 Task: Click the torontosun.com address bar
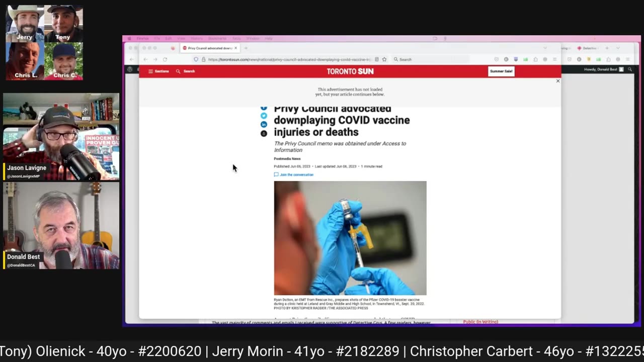pos(289,59)
